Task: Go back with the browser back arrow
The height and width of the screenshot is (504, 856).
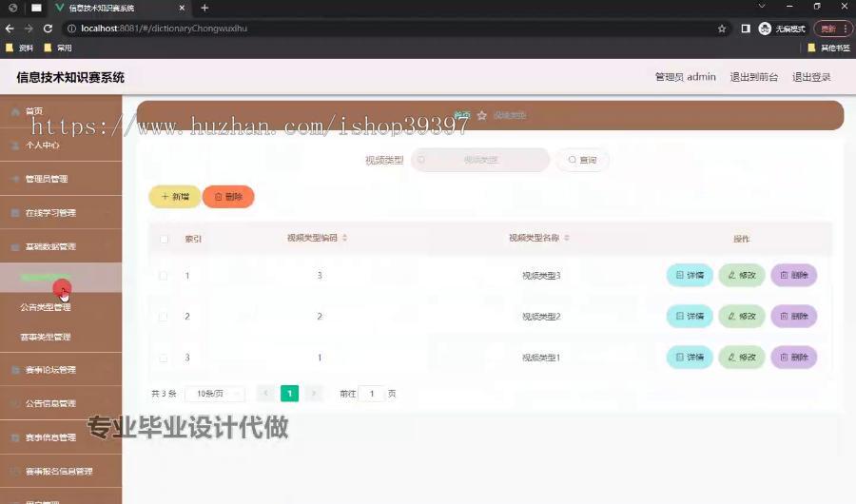Action: 10,29
